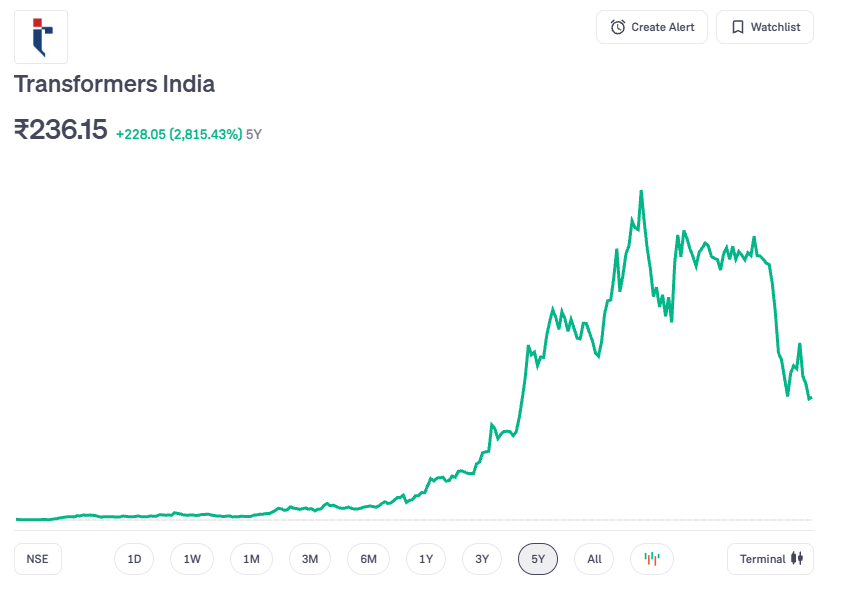Click the candlestick icon beside Terminal
Viewport: 841px width, 593px height.
(797, 559)
